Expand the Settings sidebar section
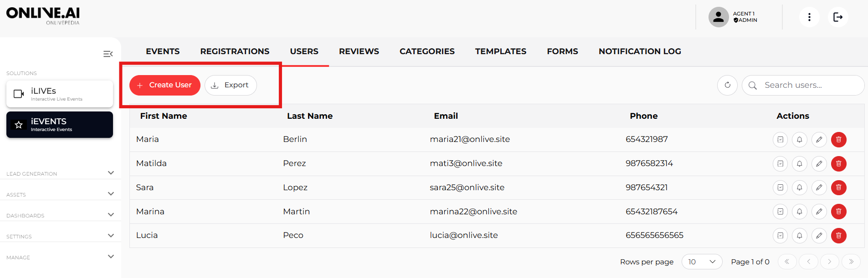The width and height of the screenshot is (868, 278). click(111, 236)
